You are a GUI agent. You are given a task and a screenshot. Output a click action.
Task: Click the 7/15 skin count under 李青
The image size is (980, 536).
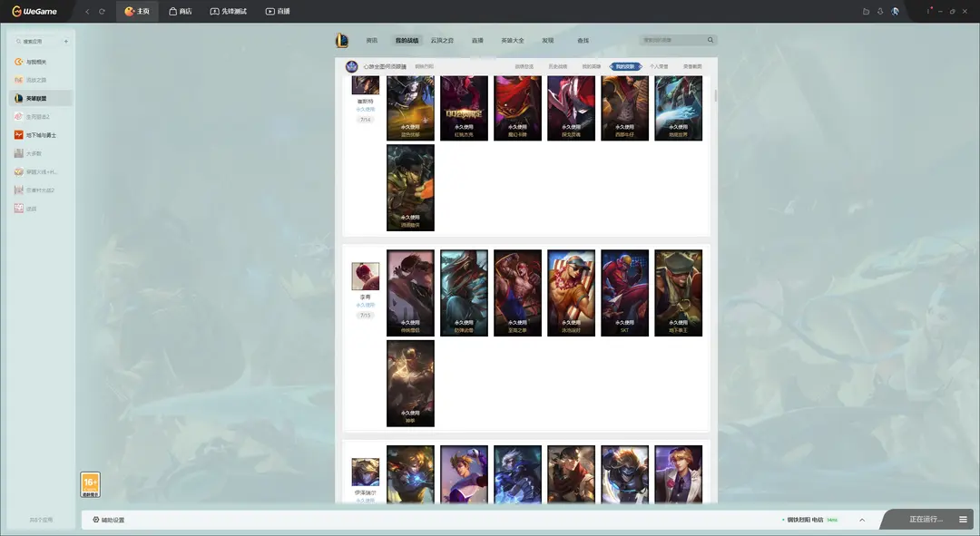tap(366, 316)
